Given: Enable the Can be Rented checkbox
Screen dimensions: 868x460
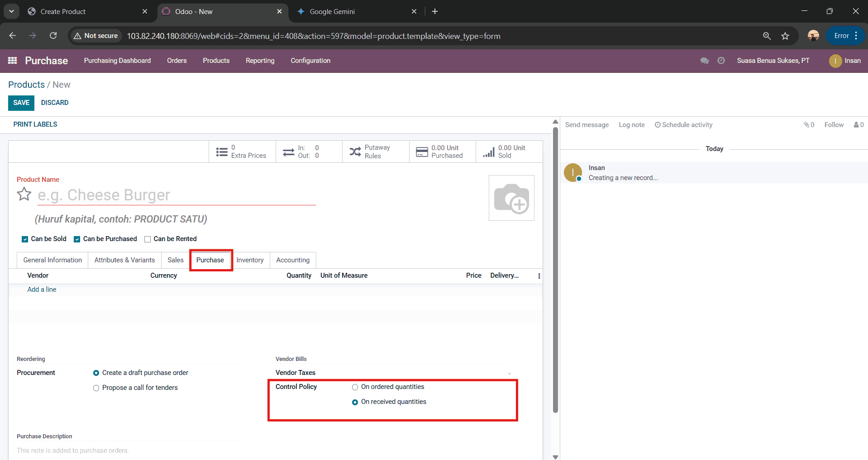Looking at the screenshot, I should (148, 239).
